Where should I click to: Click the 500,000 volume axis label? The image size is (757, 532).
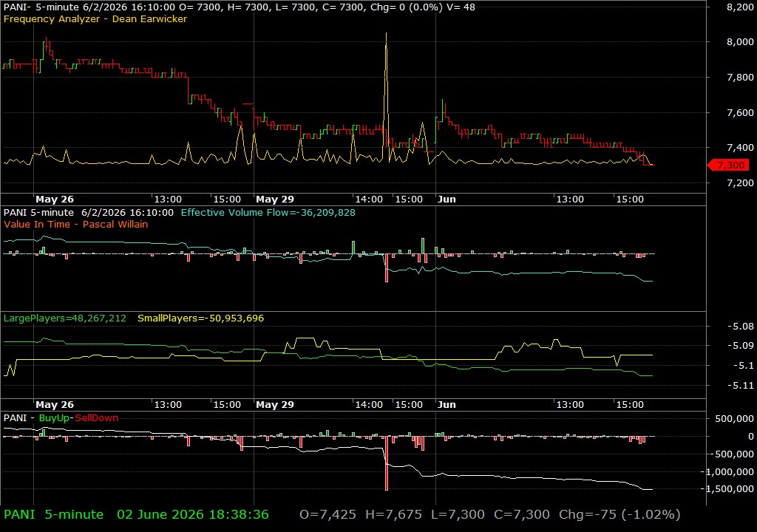click(734, 418)
